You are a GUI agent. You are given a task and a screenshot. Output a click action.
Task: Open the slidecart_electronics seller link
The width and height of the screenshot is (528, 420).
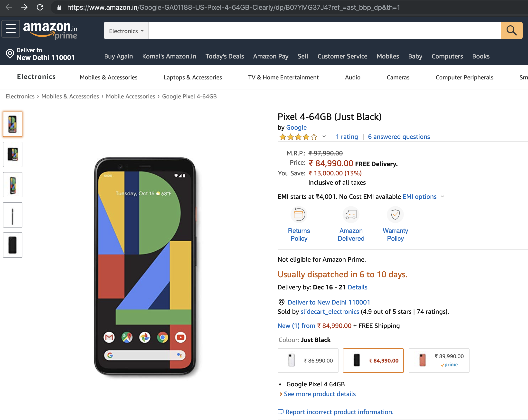[329, 311]
